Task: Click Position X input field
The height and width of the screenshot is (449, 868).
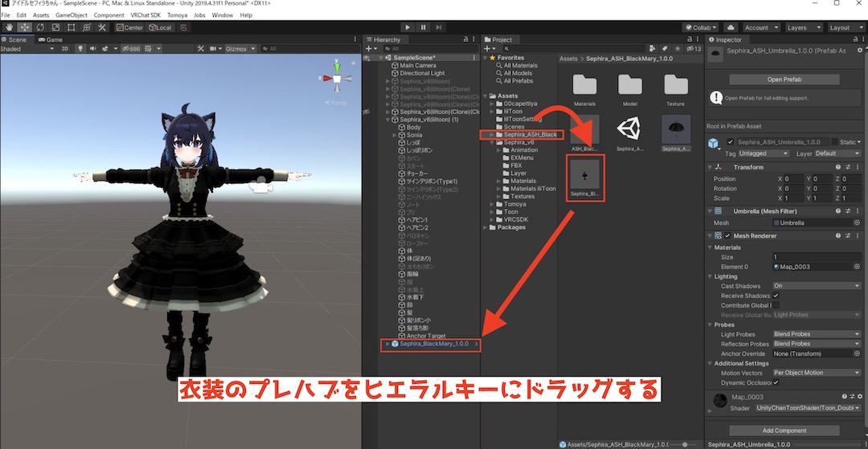Action: point(792,178)
